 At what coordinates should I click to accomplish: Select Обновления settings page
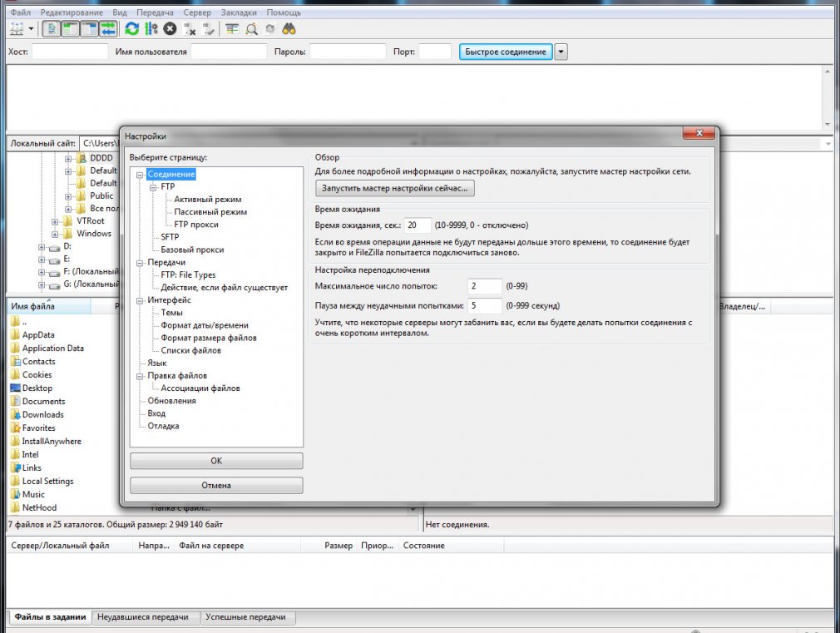pos(171,401)
